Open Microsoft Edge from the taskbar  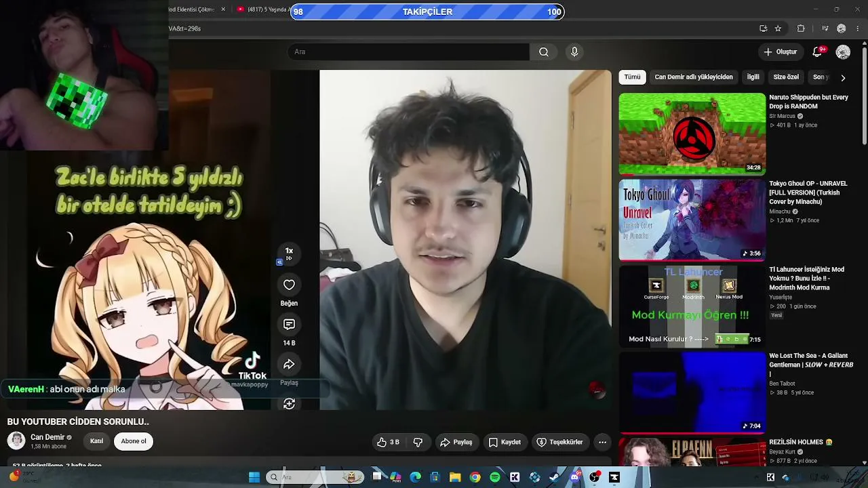416,477
